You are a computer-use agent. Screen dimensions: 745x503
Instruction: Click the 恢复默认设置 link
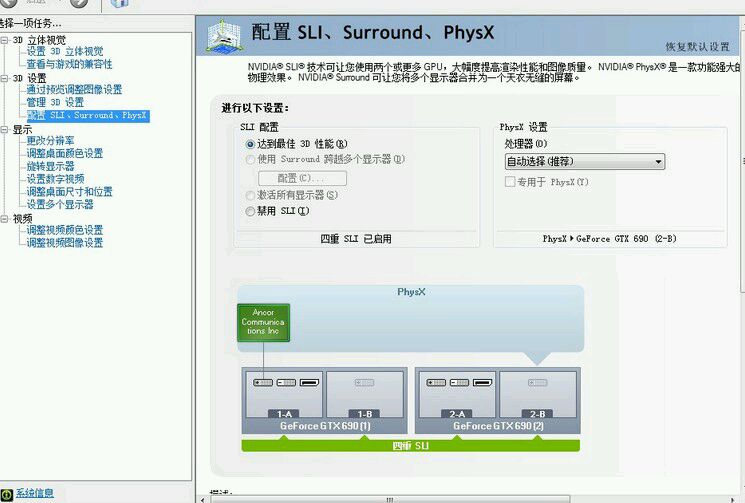pyautogui.click(x=697, y=47)
